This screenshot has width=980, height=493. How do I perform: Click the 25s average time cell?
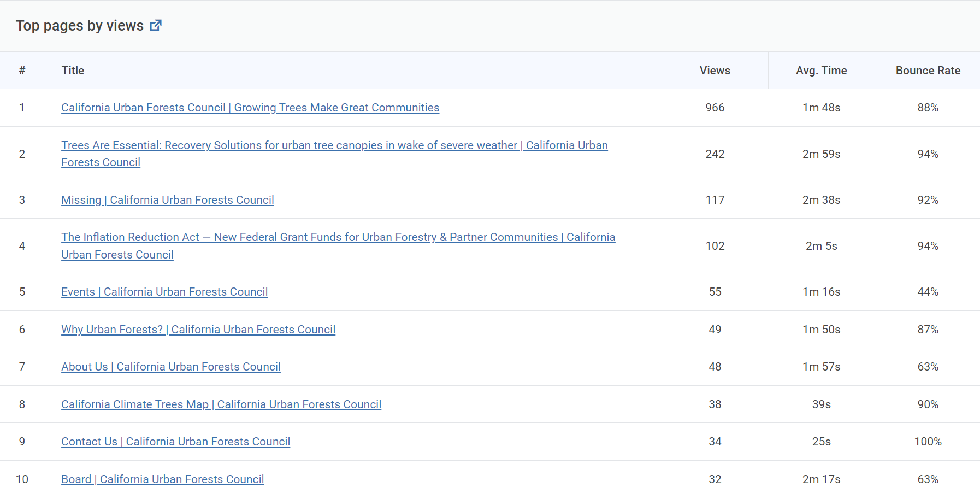[x=822, y=442]
